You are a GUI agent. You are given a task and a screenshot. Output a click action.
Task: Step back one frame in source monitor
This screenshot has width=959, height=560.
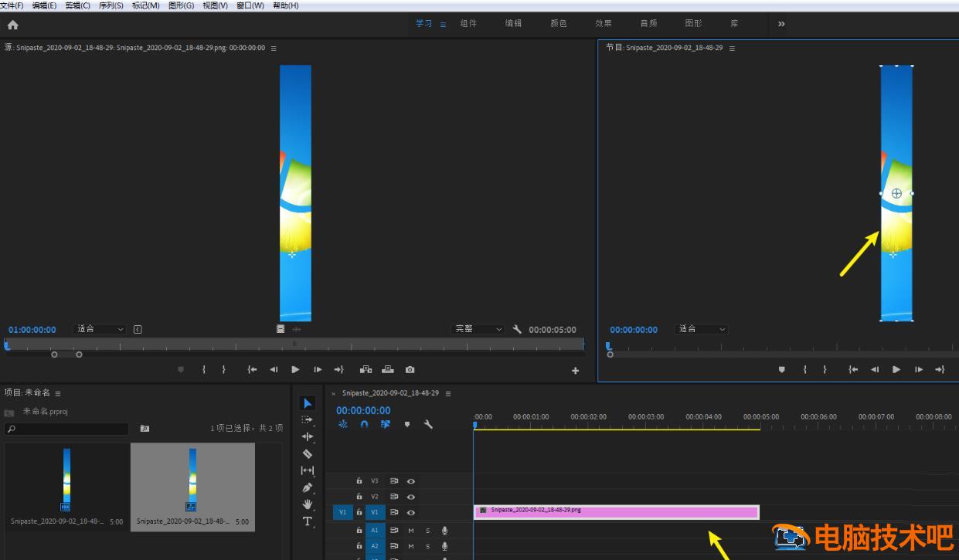pos(274,370)
